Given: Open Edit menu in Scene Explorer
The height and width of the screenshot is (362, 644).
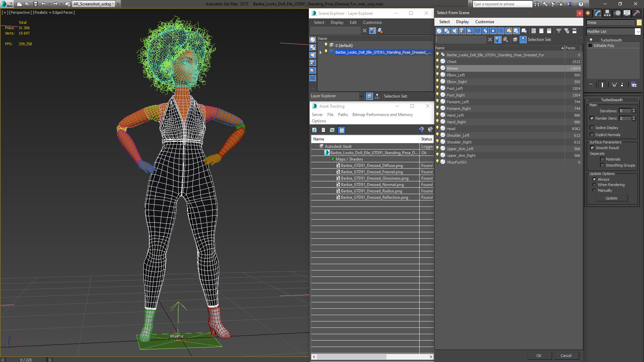Looking at the screenshot, I should pos(353,22).
